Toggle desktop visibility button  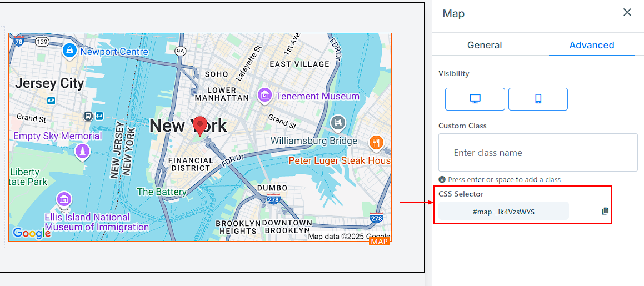point(475,99)
